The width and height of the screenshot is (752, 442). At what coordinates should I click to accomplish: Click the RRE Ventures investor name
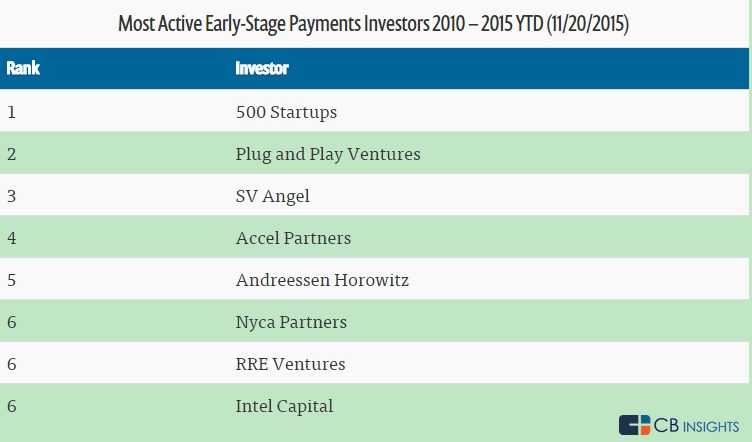point(290,364)
